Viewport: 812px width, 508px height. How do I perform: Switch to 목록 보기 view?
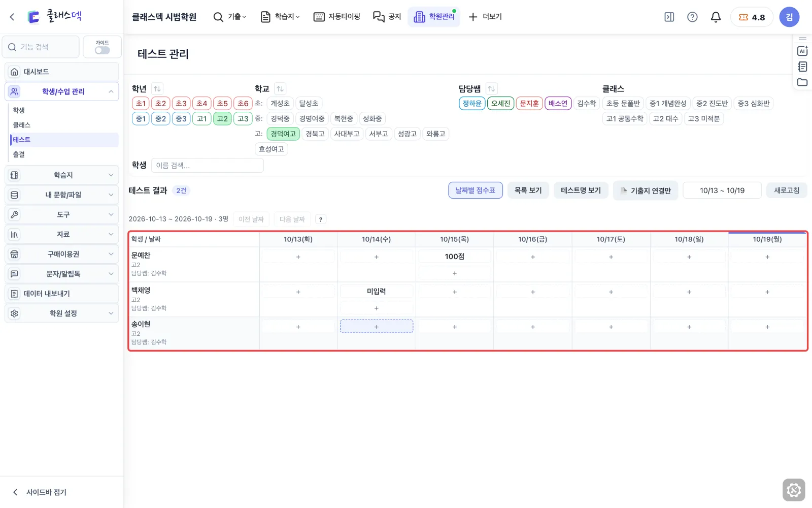(x=528, y=190)
